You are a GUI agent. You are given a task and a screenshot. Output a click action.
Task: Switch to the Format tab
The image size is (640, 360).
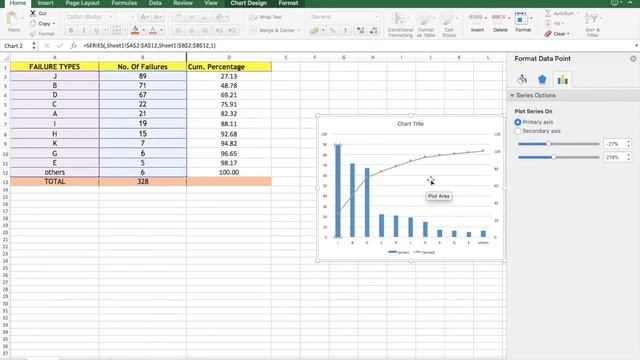[288, 3]
